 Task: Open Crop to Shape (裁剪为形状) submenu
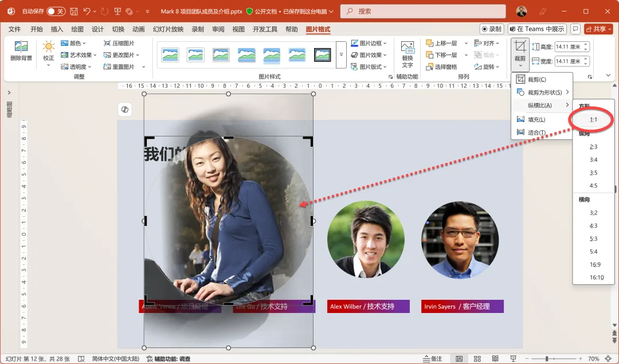[x=542, y=92]
